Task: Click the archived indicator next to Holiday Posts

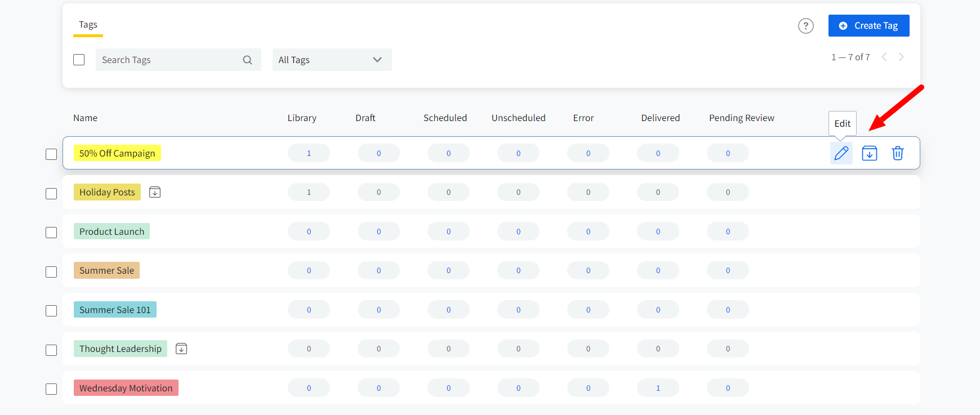Action: point(155,193)
